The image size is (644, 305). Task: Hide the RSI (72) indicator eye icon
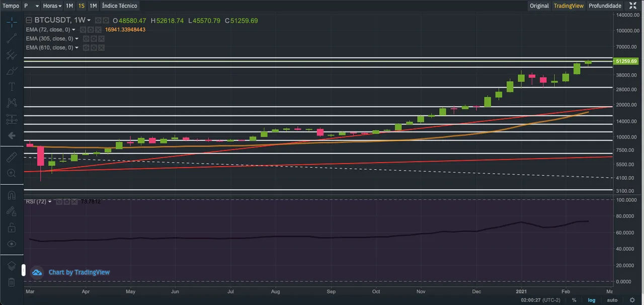(x=59, y=202)
